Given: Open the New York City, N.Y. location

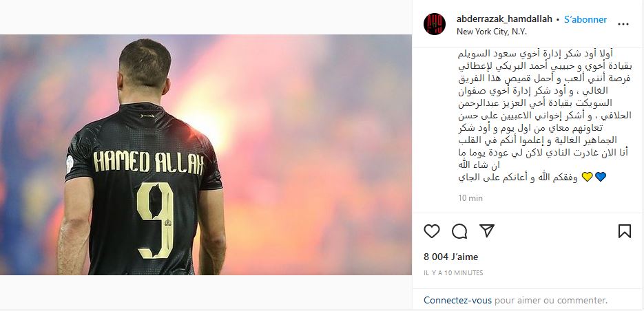Looking at the screenshot, I should 492,32.
